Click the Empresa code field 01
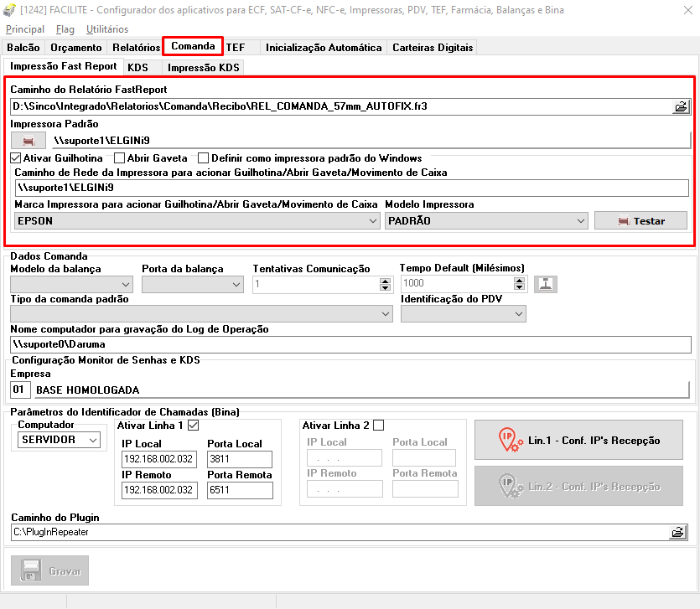Viewport: 700px width, 609px height. coord(20,390)
